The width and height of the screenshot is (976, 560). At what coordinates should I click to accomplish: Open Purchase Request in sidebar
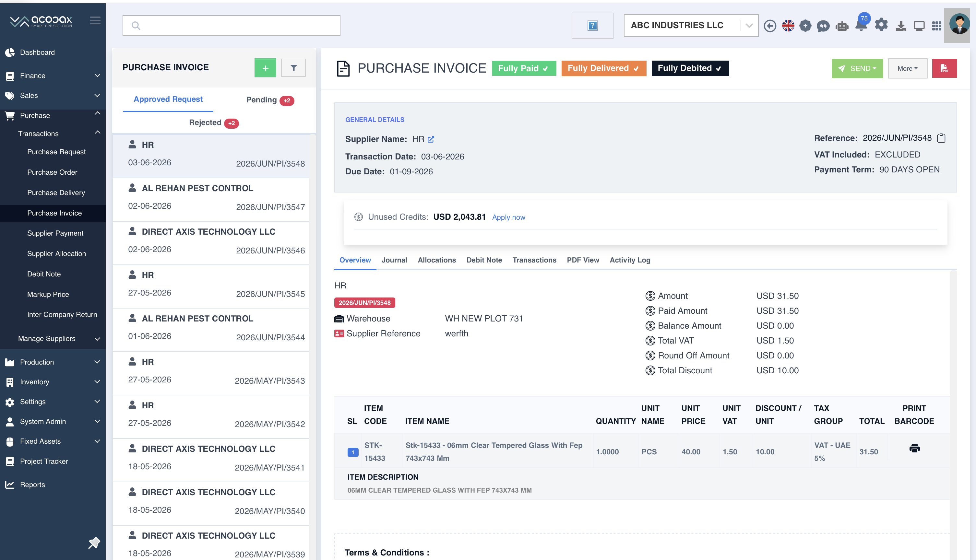coord(56,152)
